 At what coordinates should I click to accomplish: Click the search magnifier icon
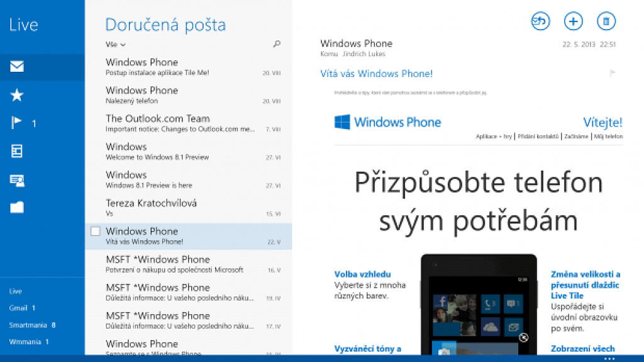click(277, 43)
